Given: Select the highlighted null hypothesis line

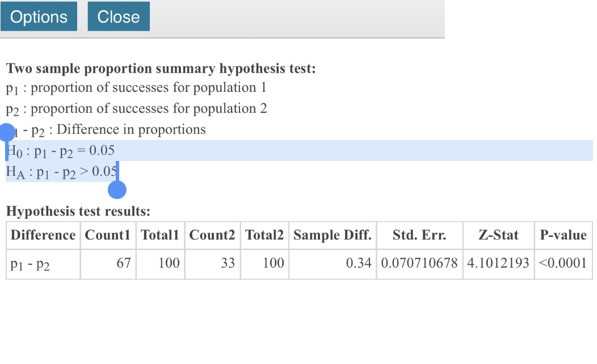Looking at the screenshot, I should click(x=62, y=150).
